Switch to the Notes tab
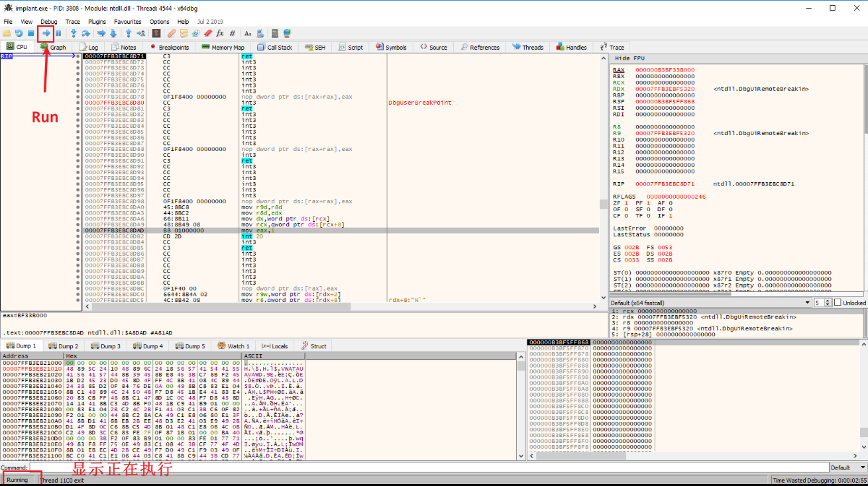Screen dimensions: 868x486 (x=124, y=47)
